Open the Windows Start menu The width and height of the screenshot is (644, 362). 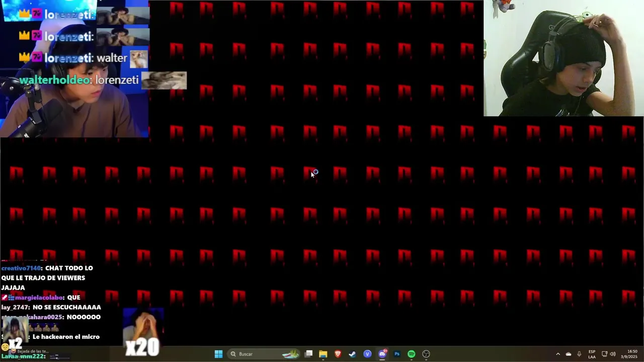pyautogui.click(x=218, y=354)
